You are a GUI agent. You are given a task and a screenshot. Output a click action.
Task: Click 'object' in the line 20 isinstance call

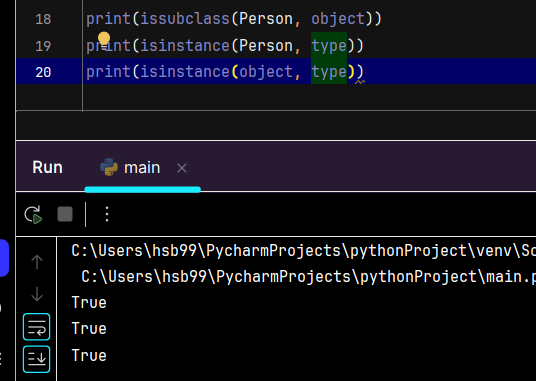coord(266,72)
